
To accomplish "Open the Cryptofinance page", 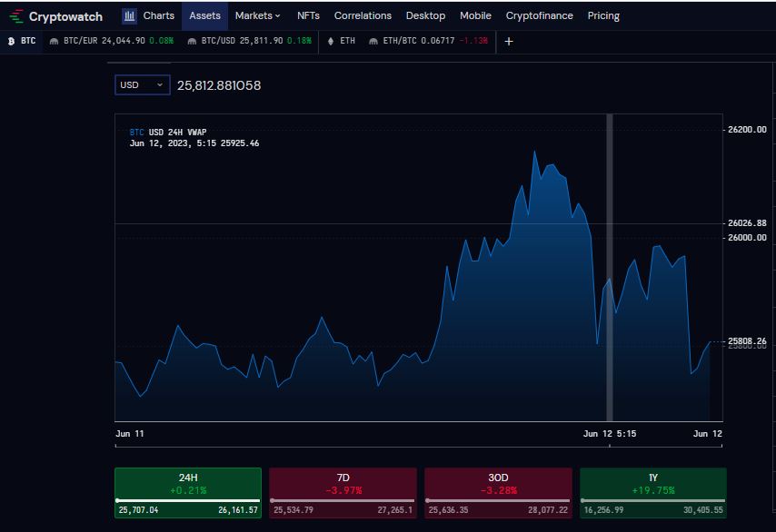I will (539, 15).
